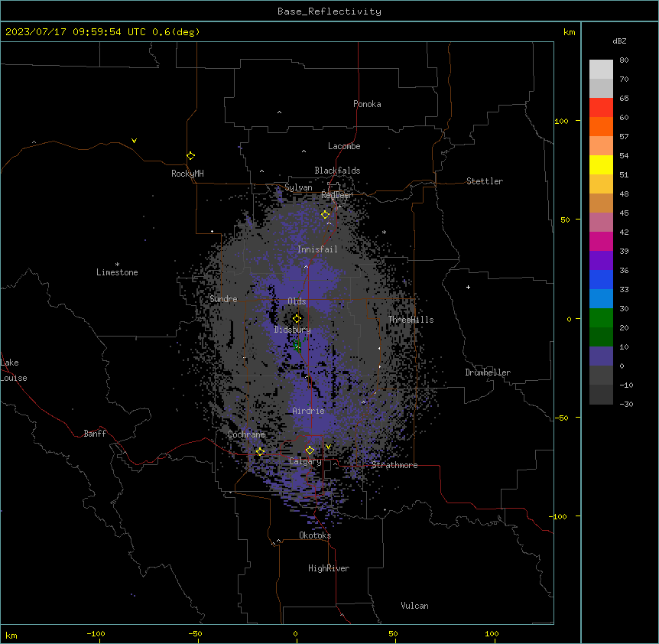Click the 0 tick on the bottom axis
This screenshot has width=659, height=644.
click(295, 633)
